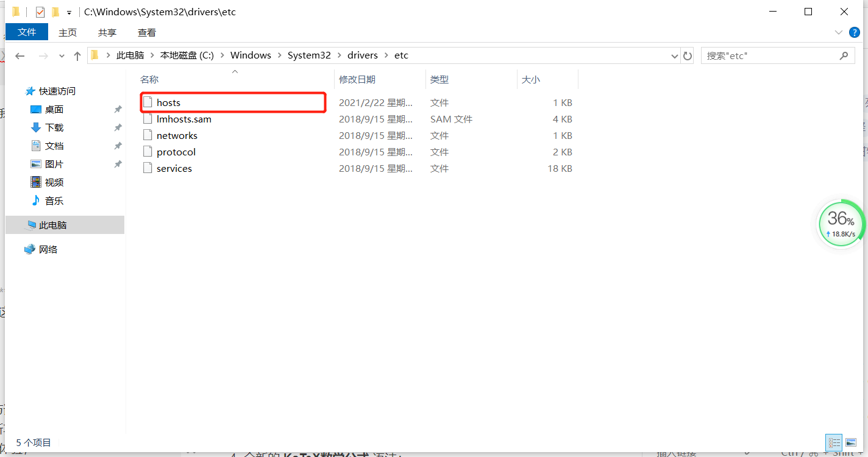Select 此电脑 in navigation pane
The image size is (868, 457).
tap(65, 225)
